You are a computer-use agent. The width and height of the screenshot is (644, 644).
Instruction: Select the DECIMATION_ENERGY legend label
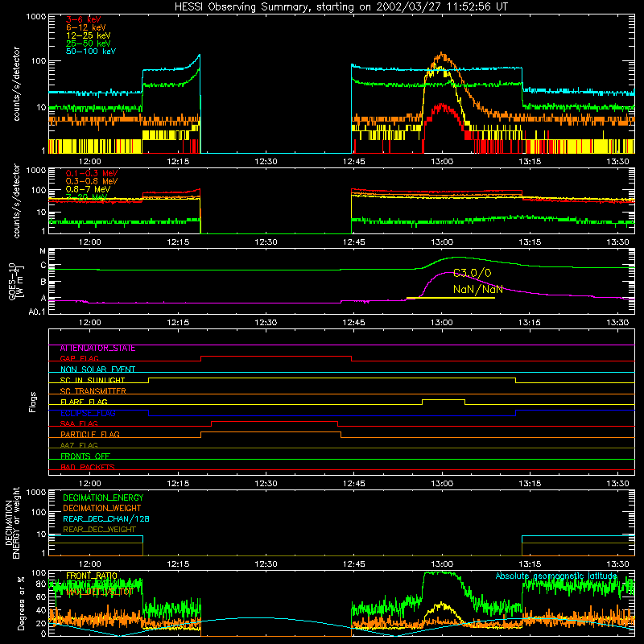pyautogui.click(x=103, y=497)
